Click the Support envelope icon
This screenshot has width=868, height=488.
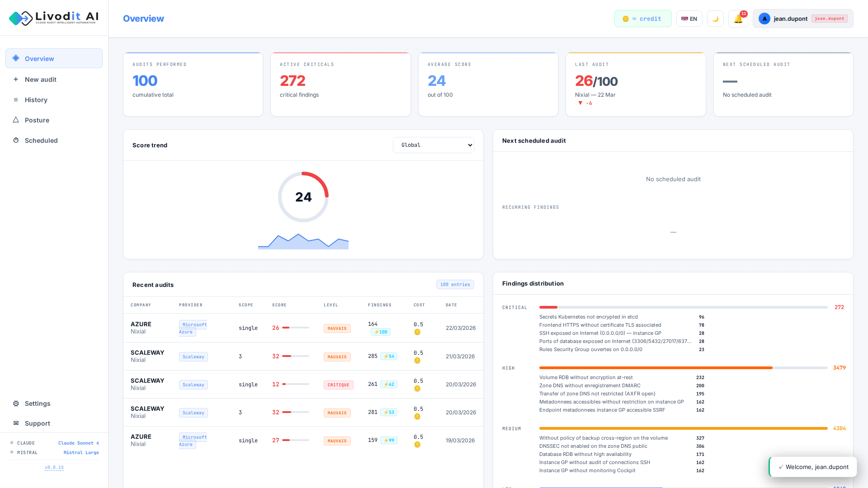(16, 423)
